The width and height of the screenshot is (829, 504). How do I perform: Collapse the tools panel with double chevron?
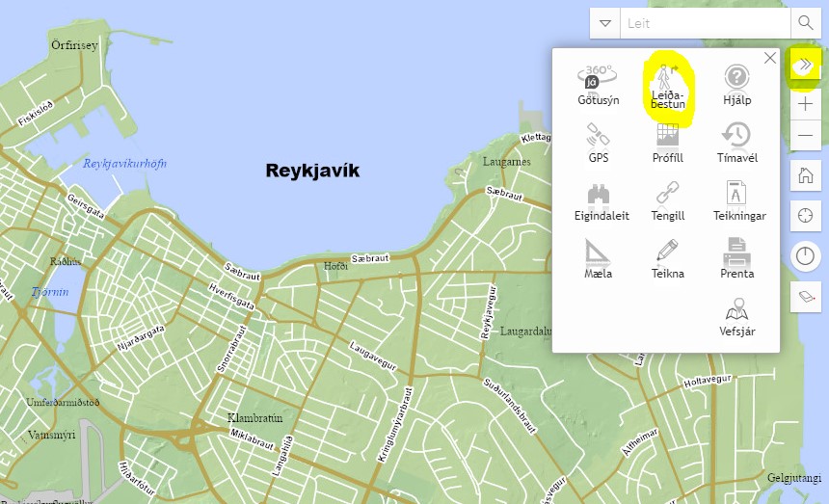pos(805,65)
